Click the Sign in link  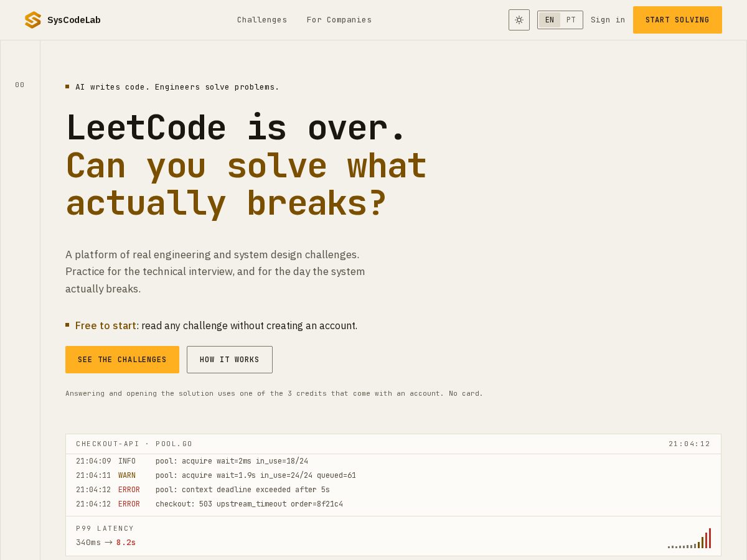pos(608,20)
